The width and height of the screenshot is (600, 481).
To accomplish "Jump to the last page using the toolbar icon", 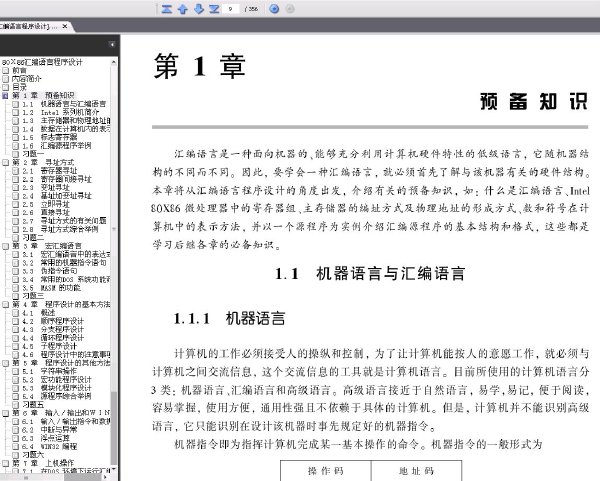I will tap(214, 9).
